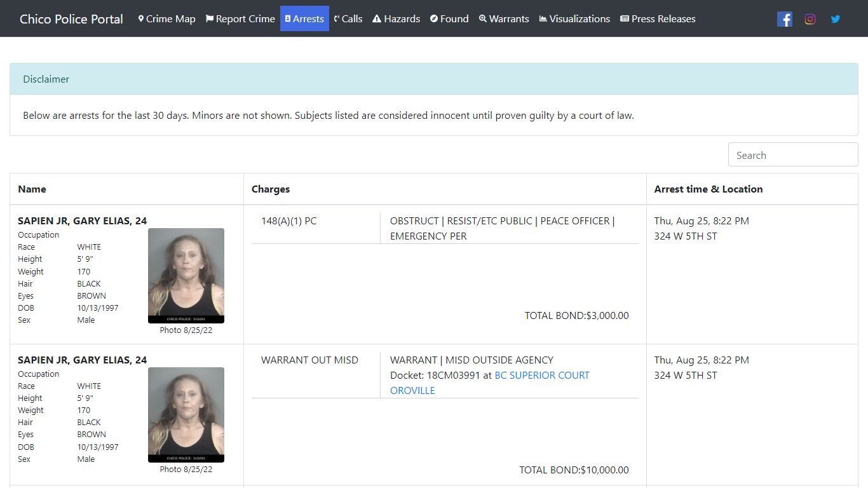The width and height of the screenshot is (868, 488).
Task: Open the Hazards page
Action: click(396, 18)
